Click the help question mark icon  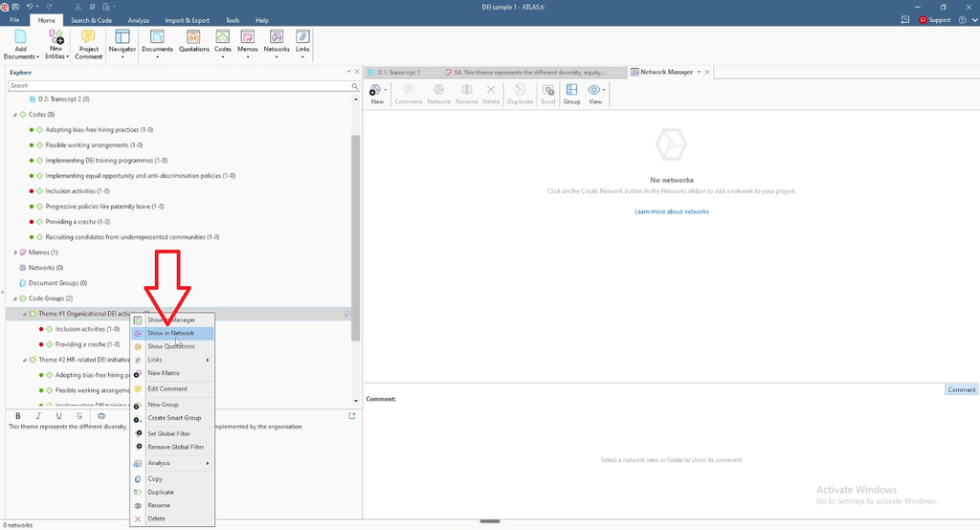coord(963,20)
